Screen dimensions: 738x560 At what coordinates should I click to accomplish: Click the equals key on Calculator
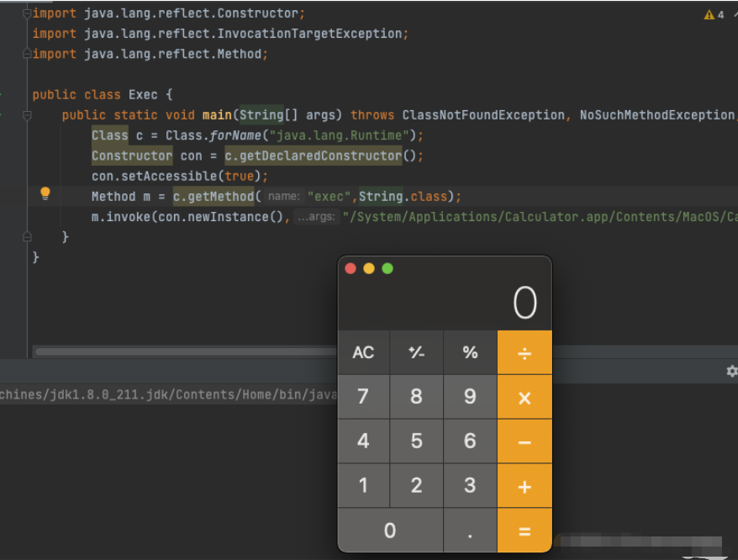click(525, 531)
